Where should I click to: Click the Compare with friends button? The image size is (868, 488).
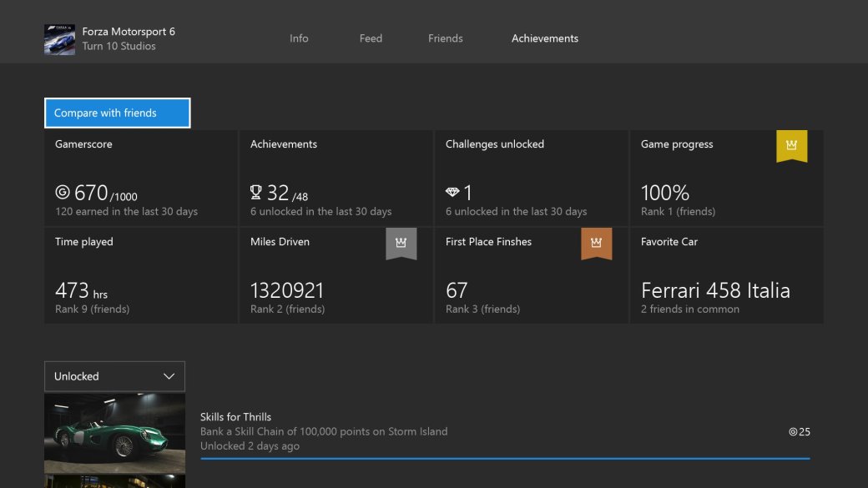click(118, 113)
